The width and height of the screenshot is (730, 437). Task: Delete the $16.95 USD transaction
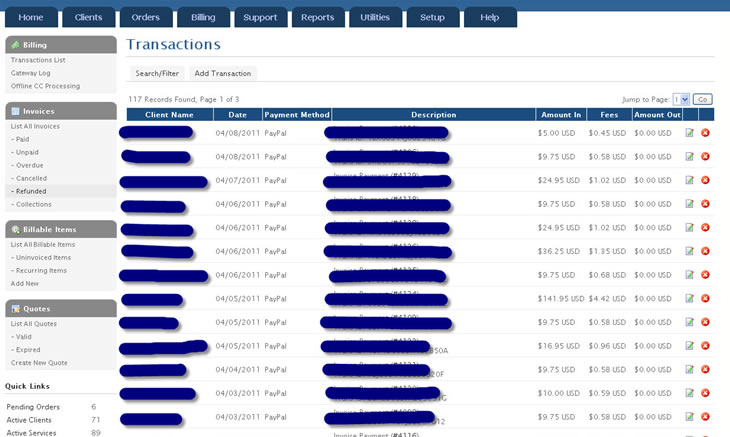(705, 345)
